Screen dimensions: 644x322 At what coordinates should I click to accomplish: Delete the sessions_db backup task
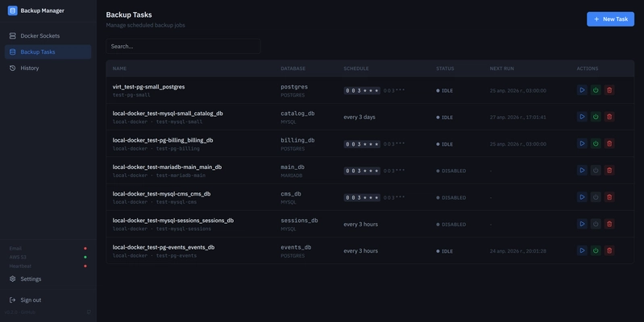click(609, 224)
